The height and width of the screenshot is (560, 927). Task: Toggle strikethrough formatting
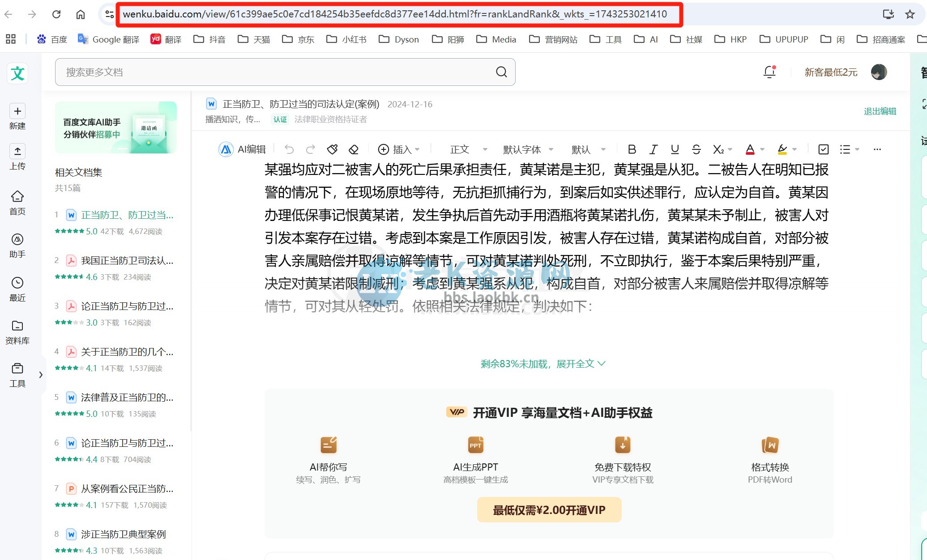point(696,149)
